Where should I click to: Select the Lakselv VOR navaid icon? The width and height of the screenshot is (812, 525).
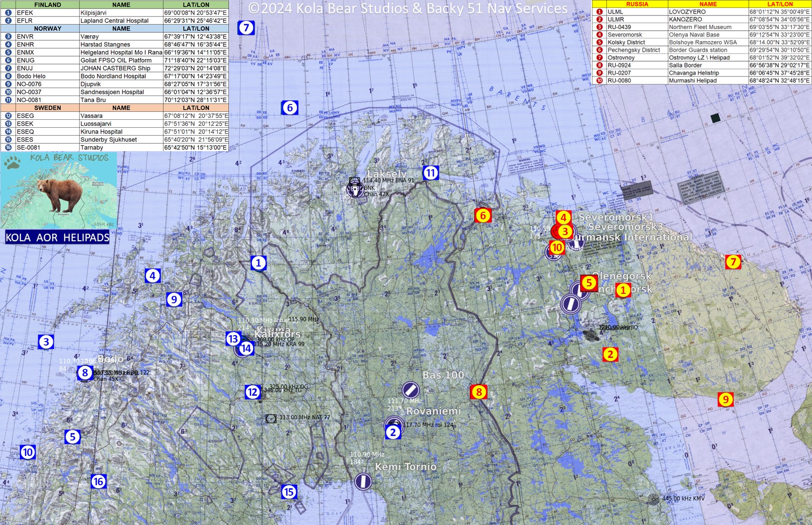pyautogui.click(x=355, y=189)
